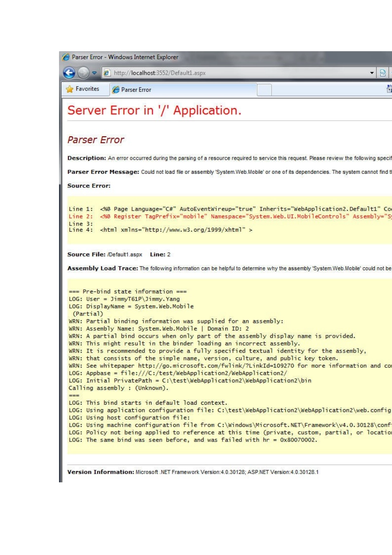Click the page icon inside the address bar
This screenshot has height=555, width=392.
pyautogui.click(x=107, y=73)
